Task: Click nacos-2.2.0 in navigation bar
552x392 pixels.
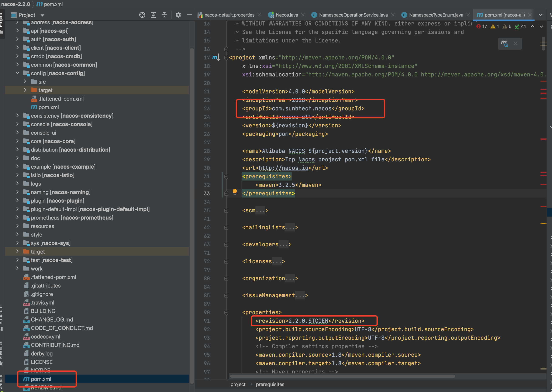Action: (16, 4)
